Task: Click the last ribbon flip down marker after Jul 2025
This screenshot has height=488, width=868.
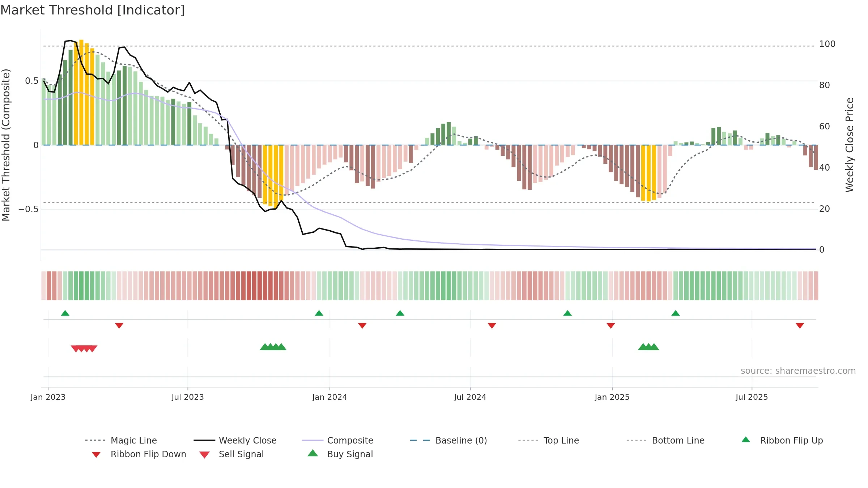Action: point(800,326)
